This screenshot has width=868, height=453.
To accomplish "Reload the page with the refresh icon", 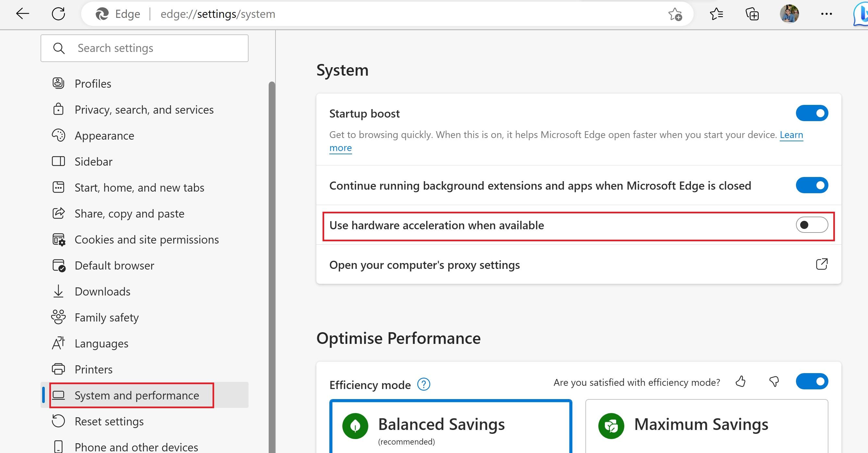I will coord(58,14).
